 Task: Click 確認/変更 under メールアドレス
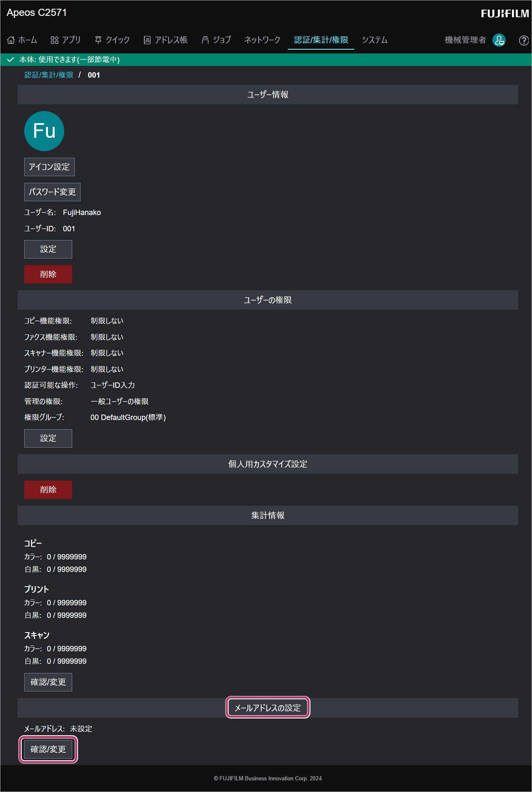point(48,749)
